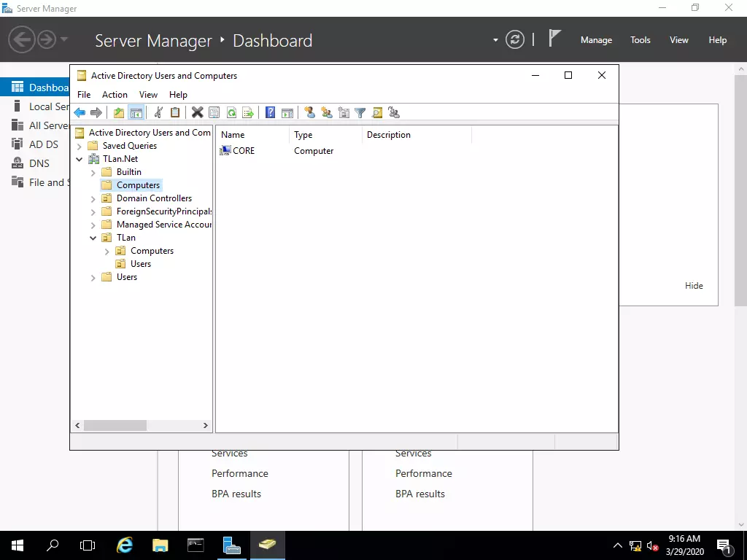The image size is (747, 560).
Task: Sort list by Name column header
Action: pos(252,135)
